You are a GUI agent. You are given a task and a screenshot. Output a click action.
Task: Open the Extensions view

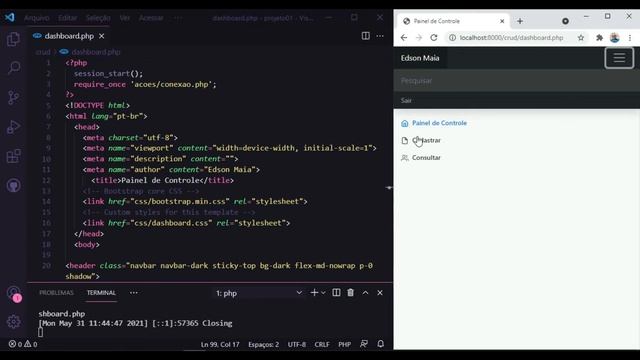pos(13,156)
